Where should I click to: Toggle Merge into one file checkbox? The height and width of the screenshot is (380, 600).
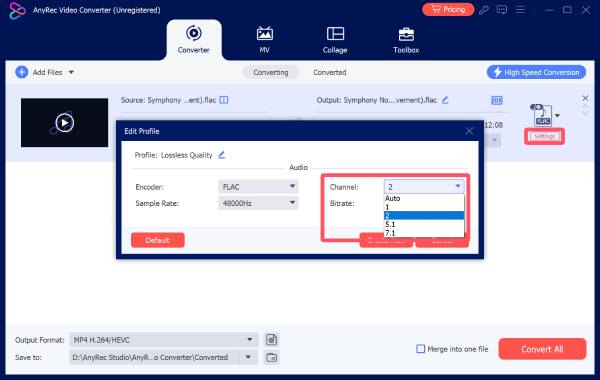tap(421, 349)
